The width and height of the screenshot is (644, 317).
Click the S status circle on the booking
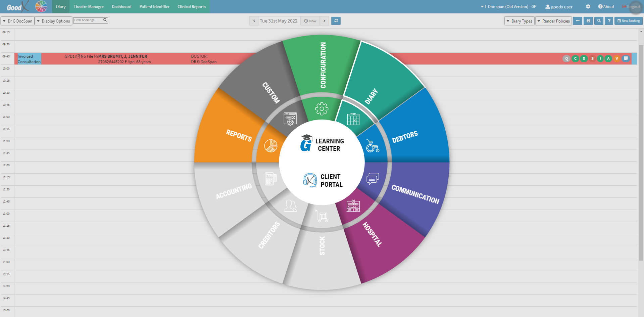[592, 59]
